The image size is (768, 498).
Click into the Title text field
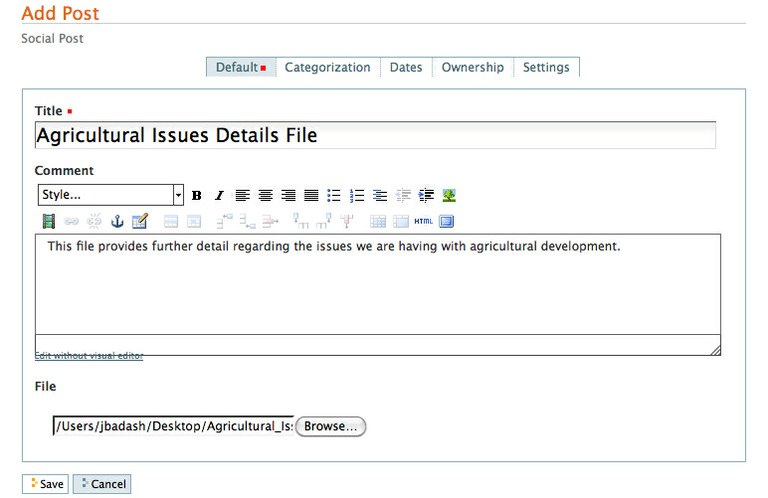[x=375, y=135]
